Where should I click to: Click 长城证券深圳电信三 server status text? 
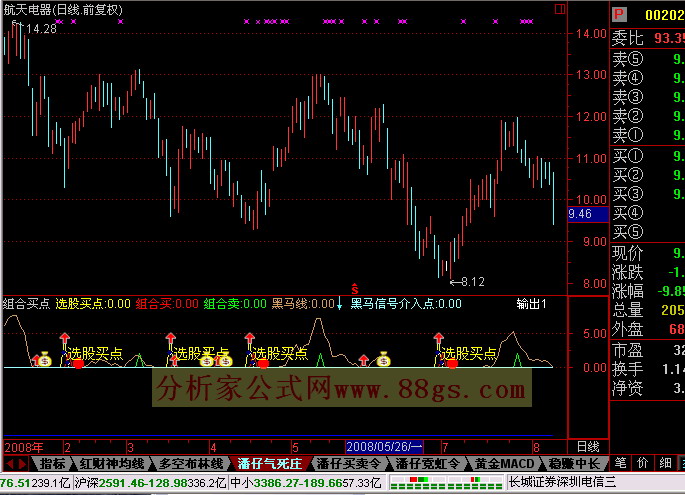563,482
